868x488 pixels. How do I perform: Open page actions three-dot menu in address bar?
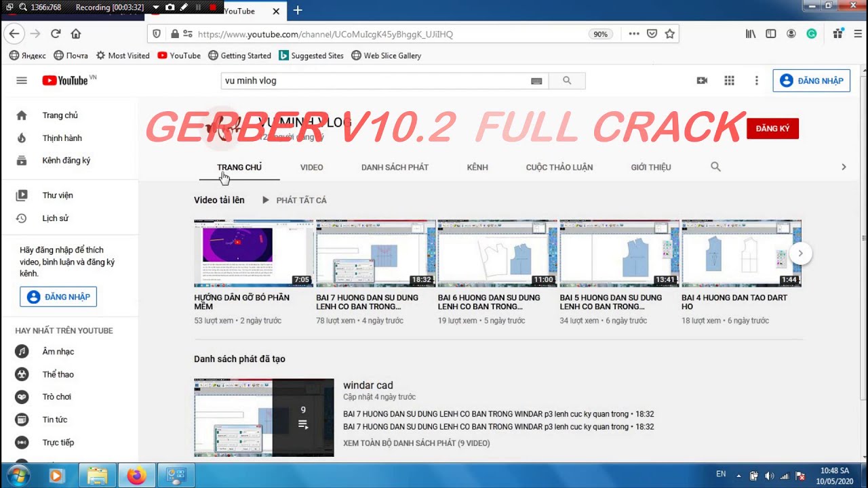click(x=633, y=34)
